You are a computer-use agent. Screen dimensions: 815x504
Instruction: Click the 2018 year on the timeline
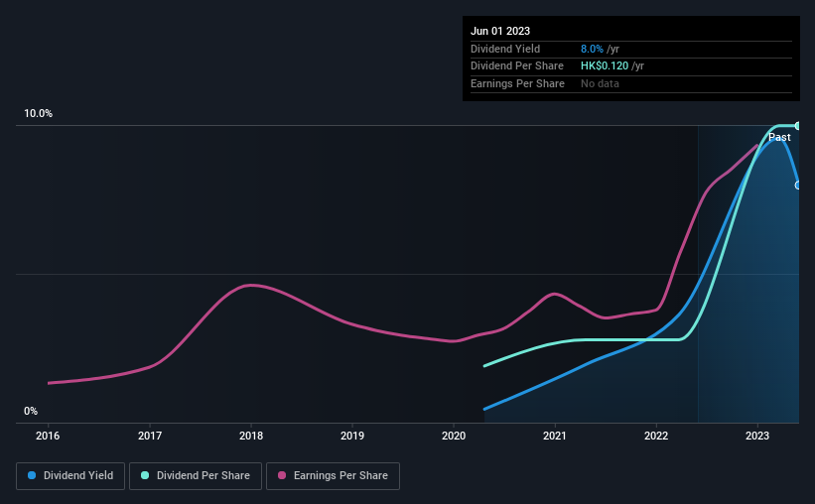pos(251,436)
